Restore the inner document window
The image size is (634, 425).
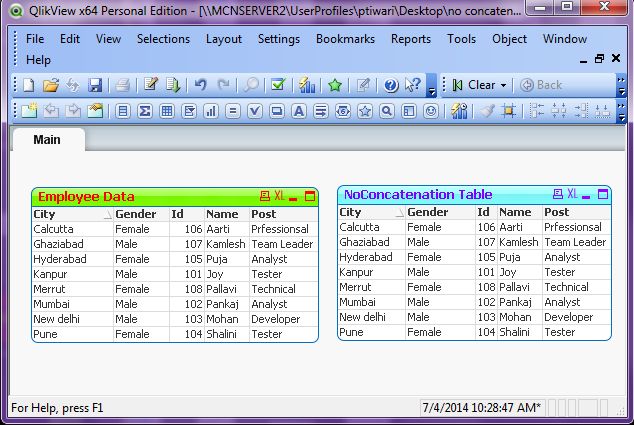point(600,59)
